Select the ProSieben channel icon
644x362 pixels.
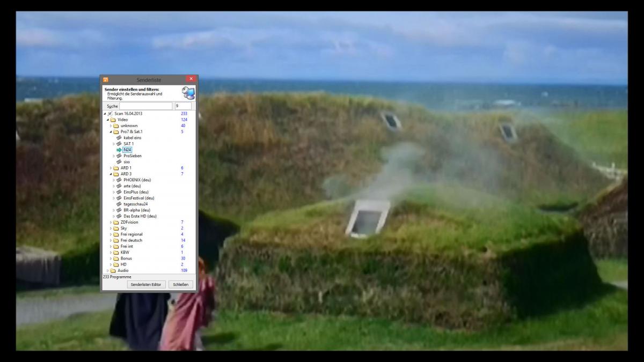pyautogui.click(x=119, y=156)
